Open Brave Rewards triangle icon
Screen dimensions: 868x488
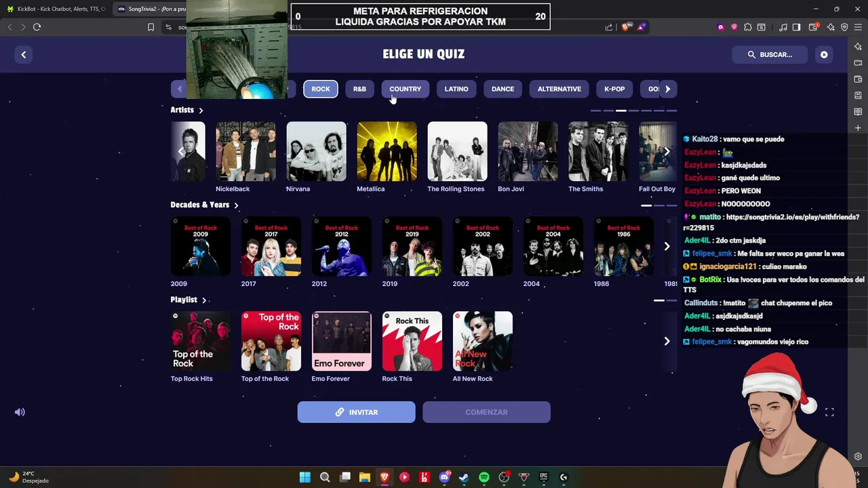[641, 27]
